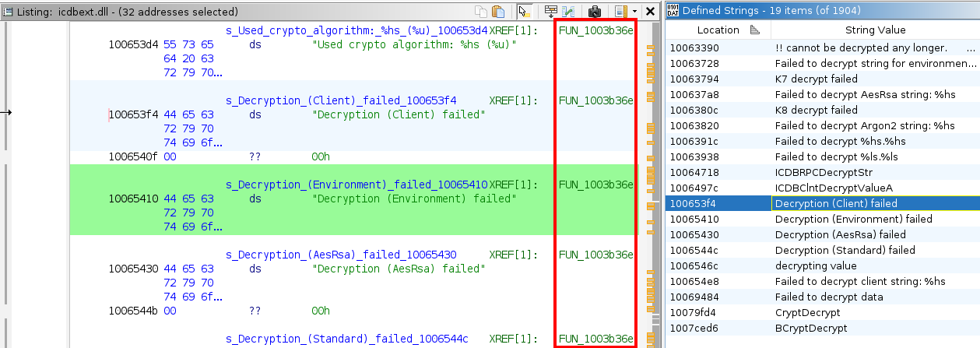Select the 'K8 decrypt failed' row
The height and width of the screenshot is (348, 980).
pyautogui.click(x=822, y=110)
